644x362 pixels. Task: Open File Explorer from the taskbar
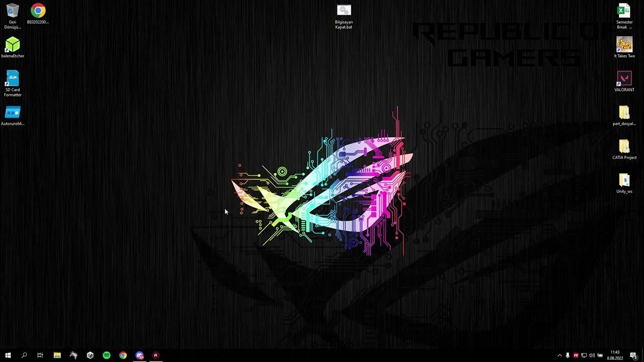pos(57,355)
